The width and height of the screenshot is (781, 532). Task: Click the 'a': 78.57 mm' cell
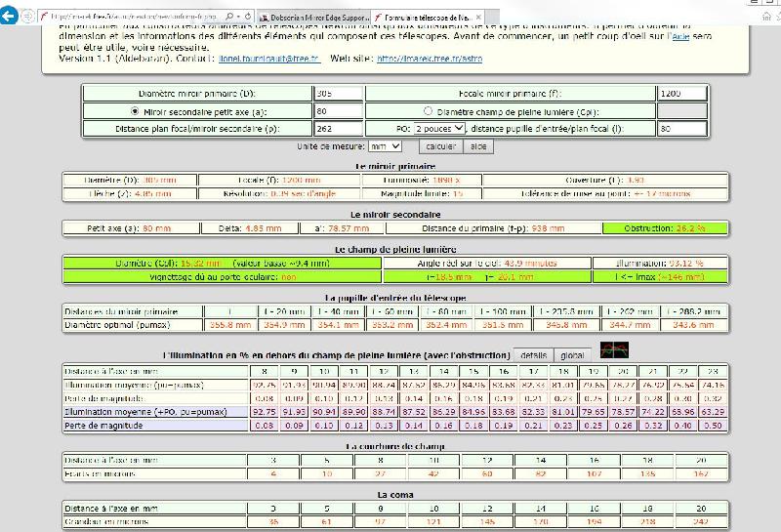click(342, 228)
